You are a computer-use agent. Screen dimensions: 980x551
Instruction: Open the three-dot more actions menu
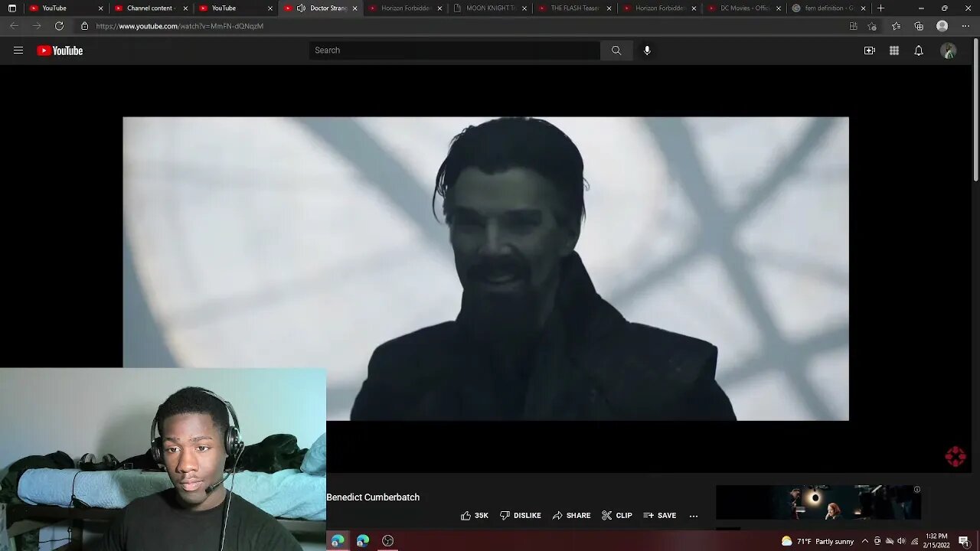(x=694, y=516)
